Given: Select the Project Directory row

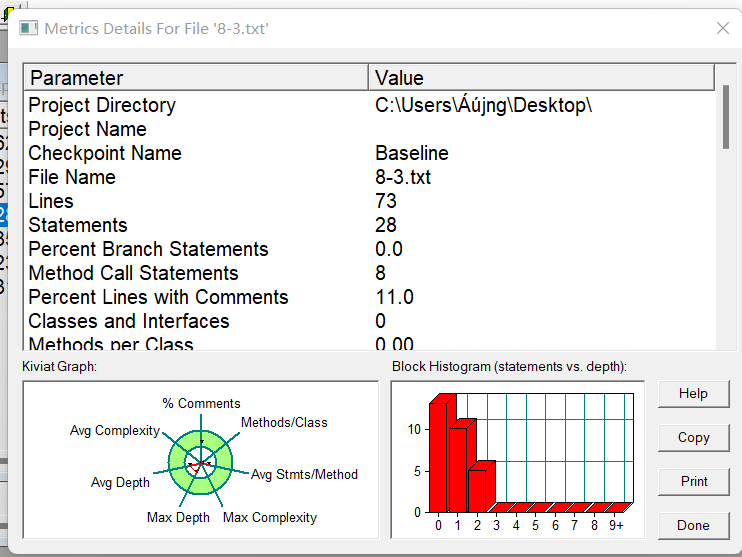Looking at the screenshot, I should pos(369,105).
